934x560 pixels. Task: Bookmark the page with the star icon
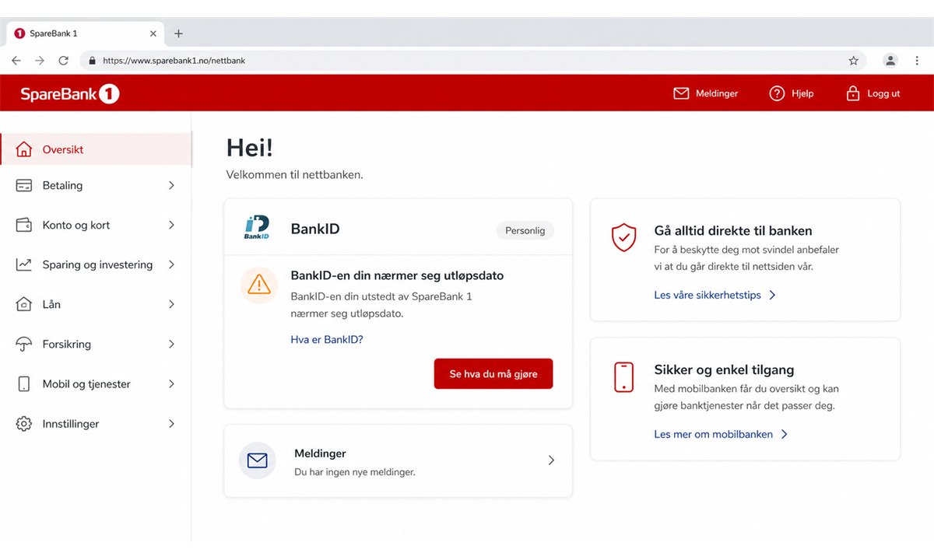853,60
